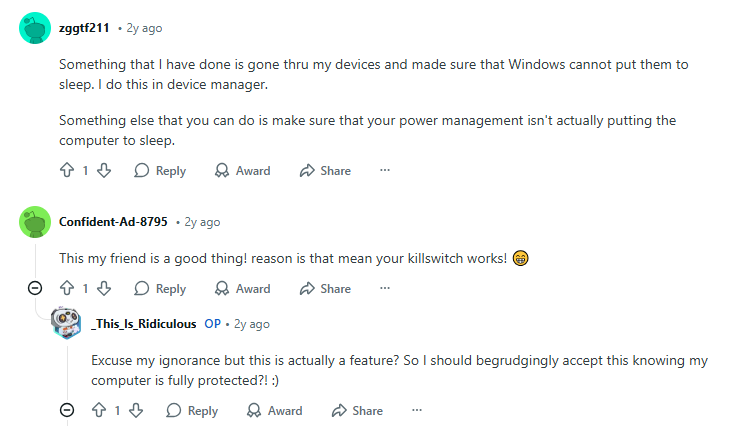This screenshot has width=732, height=426.
Task: Collapse _This_Is_Ridiculous's reply thread
Action: (67, 411)
